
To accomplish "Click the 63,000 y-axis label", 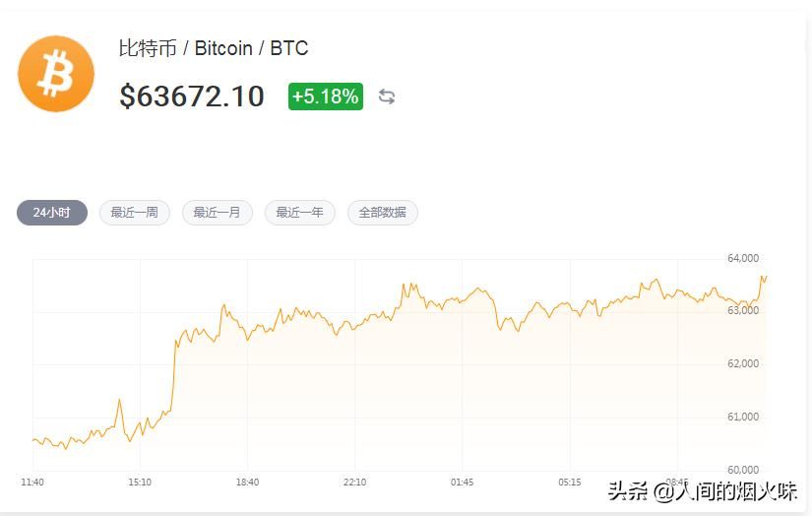I will [743, 310].
